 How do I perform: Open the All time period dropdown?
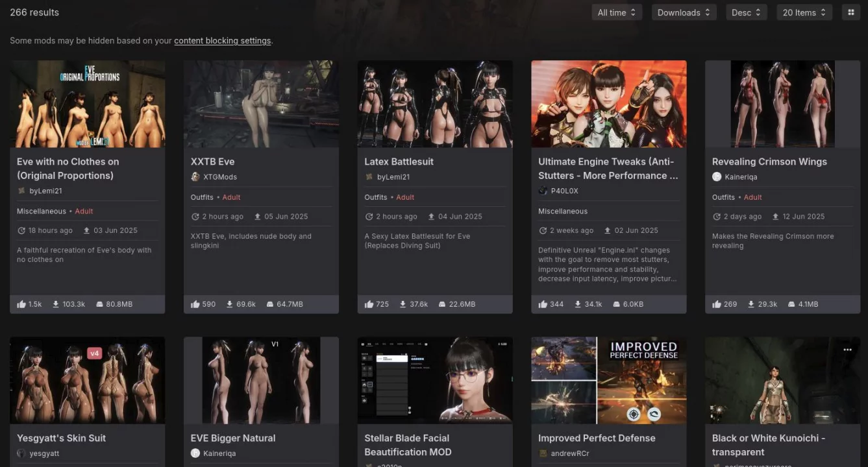click(617, 12)
